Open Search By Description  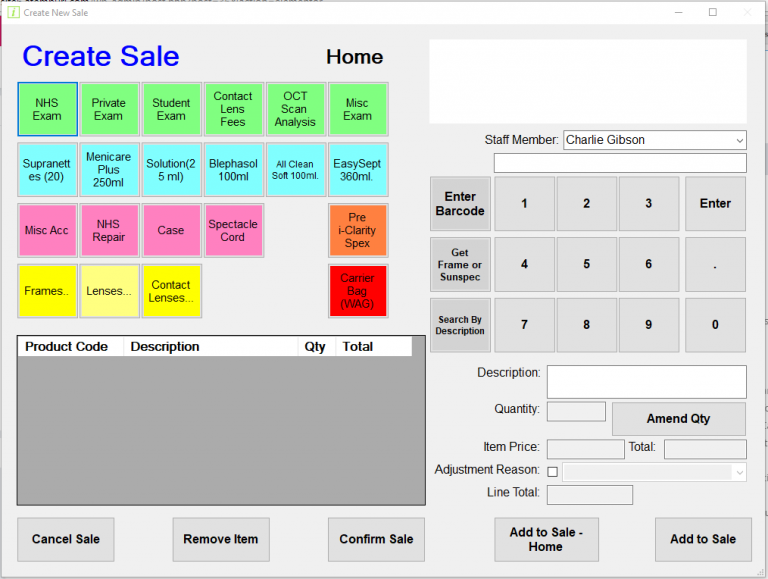point(460,325)
